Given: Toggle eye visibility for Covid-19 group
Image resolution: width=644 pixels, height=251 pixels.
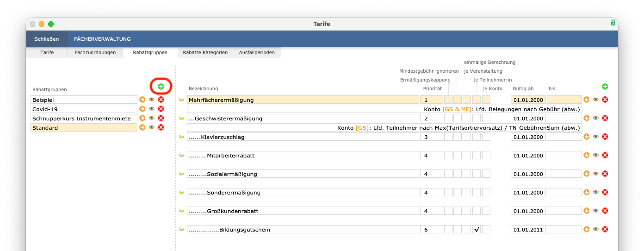Looking at the screenshot, I should point(151,109).
